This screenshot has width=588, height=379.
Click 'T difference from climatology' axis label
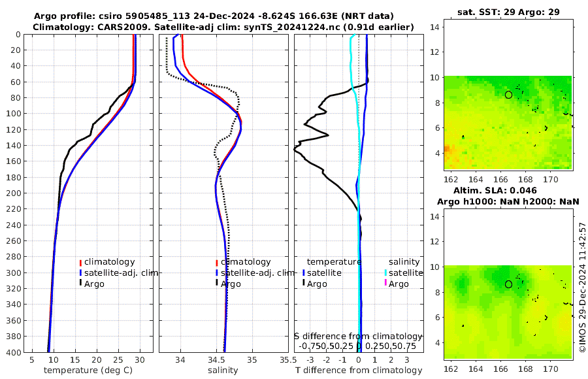[x=359, y=371]
